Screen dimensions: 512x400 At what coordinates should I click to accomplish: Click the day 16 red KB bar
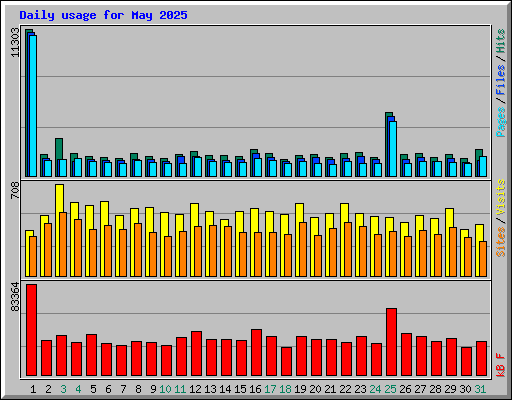coord(257,352)
